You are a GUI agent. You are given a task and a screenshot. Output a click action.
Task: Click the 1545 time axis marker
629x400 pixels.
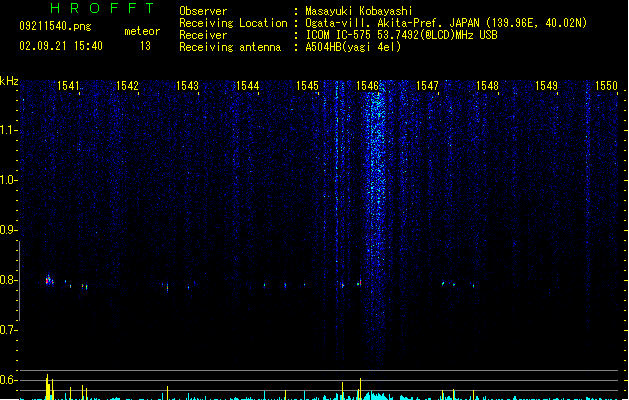point(307,85)
